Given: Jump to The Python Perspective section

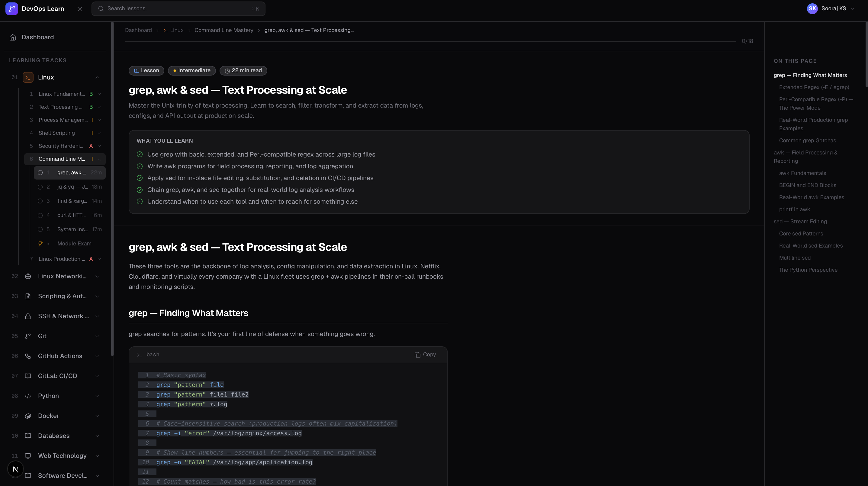Looking at the screenshot, I should coord(808,270).
